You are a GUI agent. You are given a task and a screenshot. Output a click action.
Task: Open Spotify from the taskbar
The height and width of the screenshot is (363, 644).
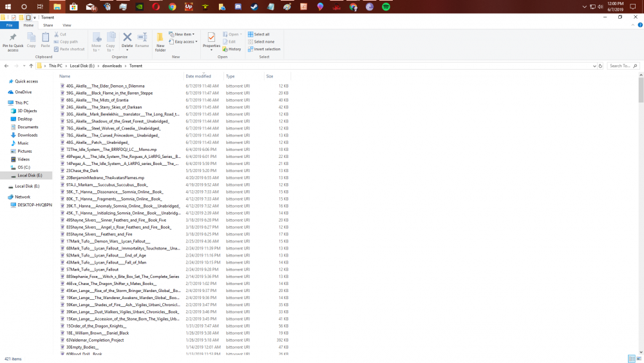click(x=386, y=6)
